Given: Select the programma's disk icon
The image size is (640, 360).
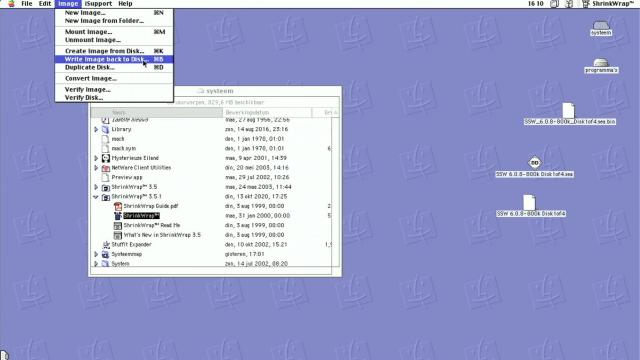Looking at the screenshot, I should (601, 62).
